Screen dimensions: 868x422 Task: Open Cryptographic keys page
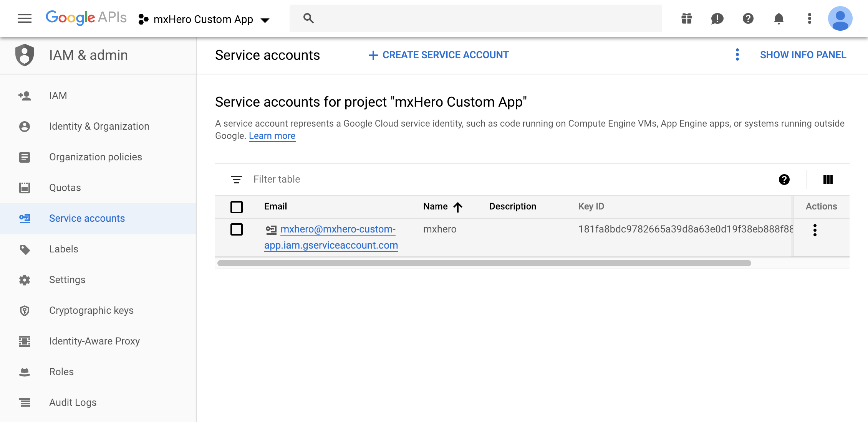(98, 310)
